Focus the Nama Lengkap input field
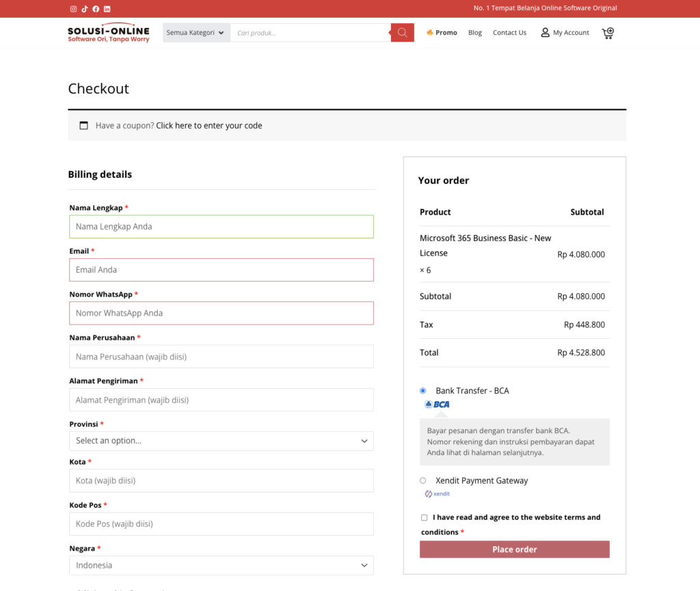The width and height of the screenshot is (700, 591). [221, 227]
